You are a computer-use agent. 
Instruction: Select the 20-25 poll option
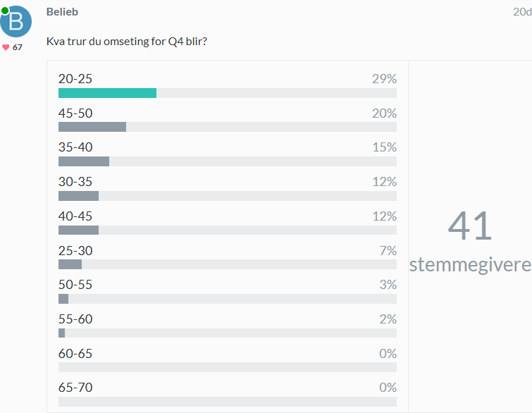75,79
